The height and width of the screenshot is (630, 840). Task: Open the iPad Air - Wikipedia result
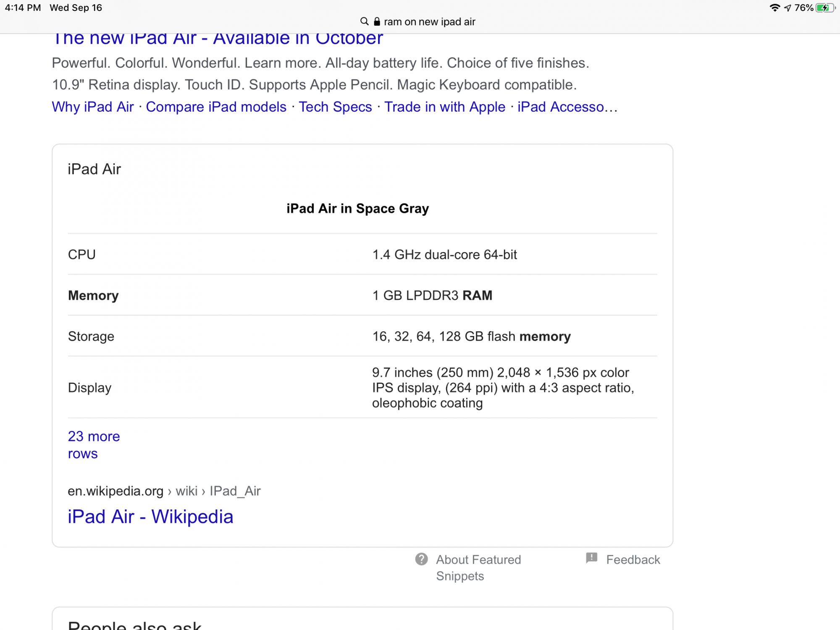150,517
